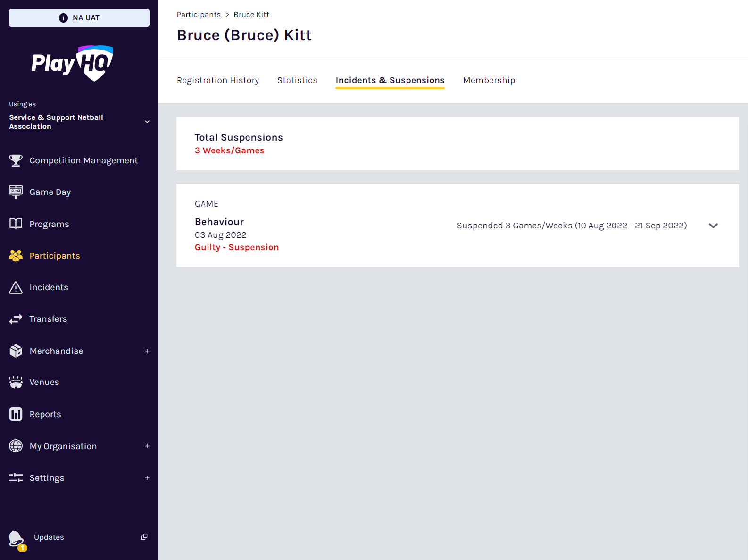The width and height of the screenshot is (748, 560).
Task: Open Game Day scoreboard icon
Action: [16, 192]
